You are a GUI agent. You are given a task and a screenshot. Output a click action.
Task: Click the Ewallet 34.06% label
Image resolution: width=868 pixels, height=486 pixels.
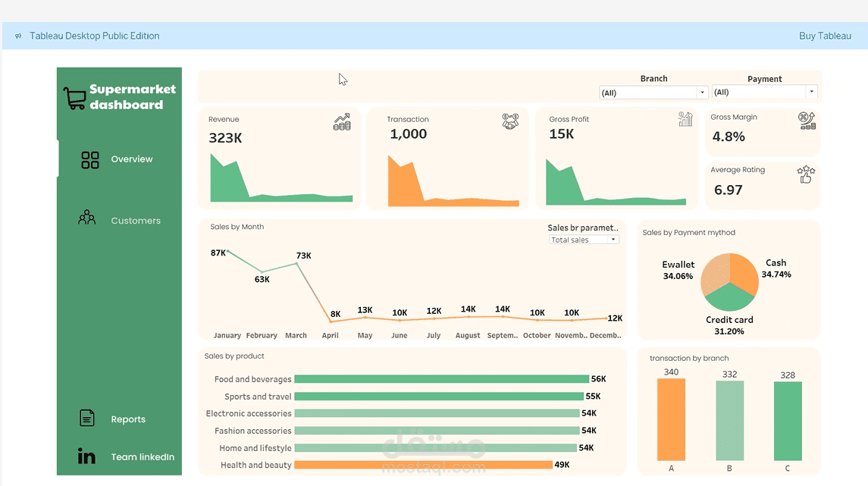tap(678, 270)
